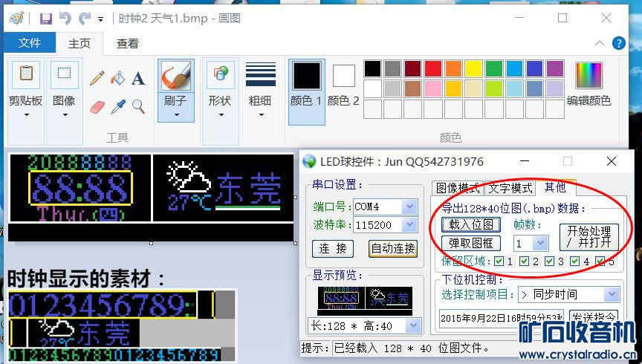Collapse the ribbon with the chevron
The width and height of the screenshot is (642, 364).
point(600,43)
